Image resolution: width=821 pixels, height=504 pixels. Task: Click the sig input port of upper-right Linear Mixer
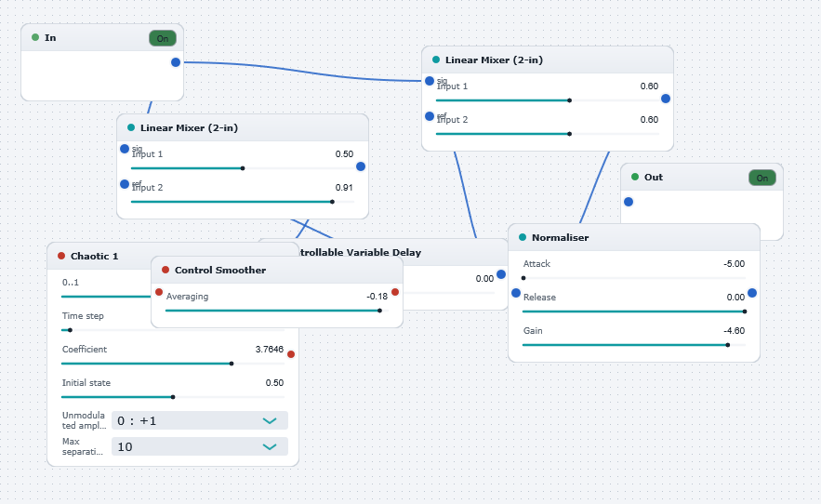430,81
